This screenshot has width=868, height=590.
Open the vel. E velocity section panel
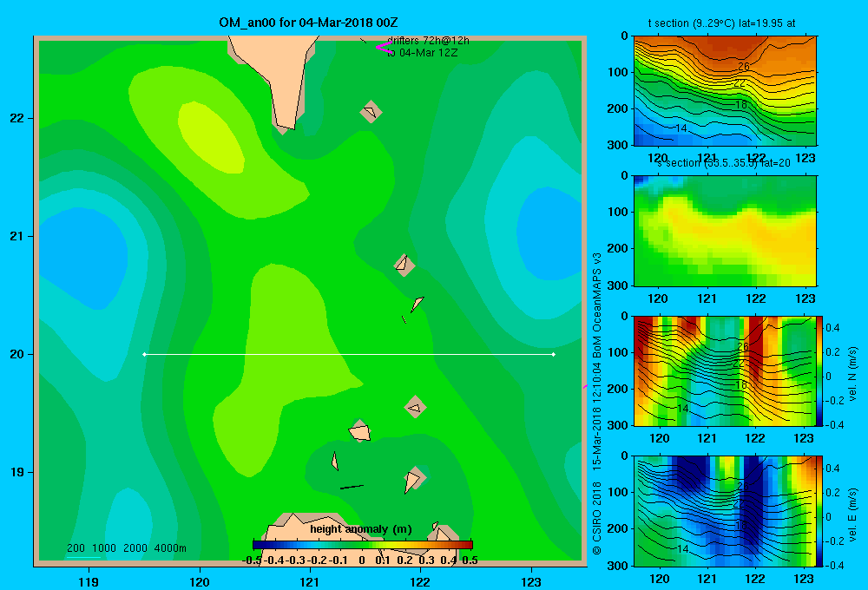(x=725, y=511)
